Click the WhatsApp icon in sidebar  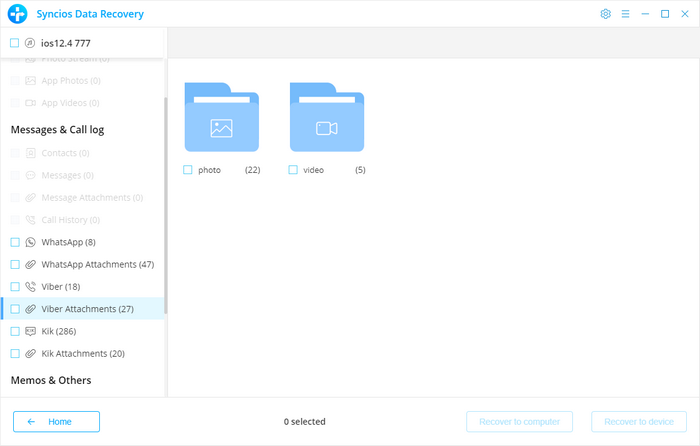coord(31,242)
